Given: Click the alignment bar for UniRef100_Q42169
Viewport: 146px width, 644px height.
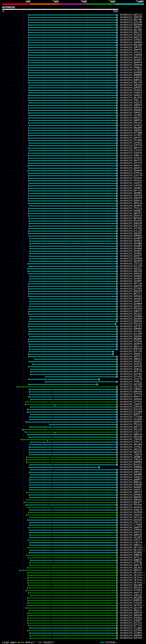Looking at the screenshot, I should (x=63, y=384).
